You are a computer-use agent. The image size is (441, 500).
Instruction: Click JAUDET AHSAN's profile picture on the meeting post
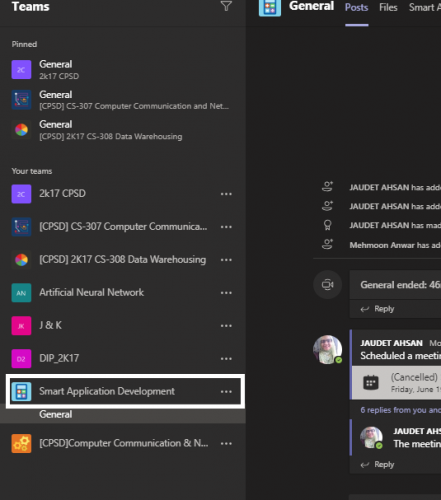point(328,350)
